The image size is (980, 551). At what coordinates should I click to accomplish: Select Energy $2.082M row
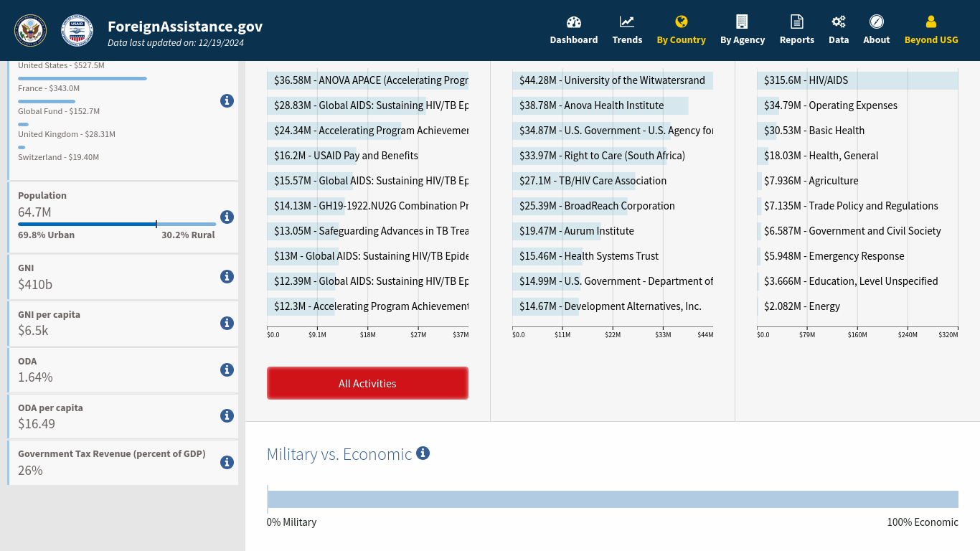click(x=857, y=306)
